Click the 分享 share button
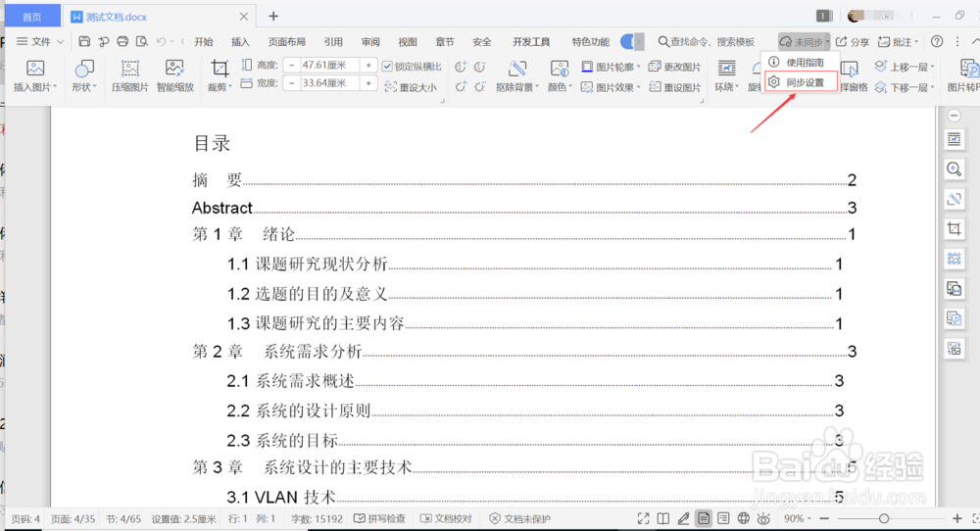Image resolution: width=980 pixels, height=531 pixels. point(853,42)
